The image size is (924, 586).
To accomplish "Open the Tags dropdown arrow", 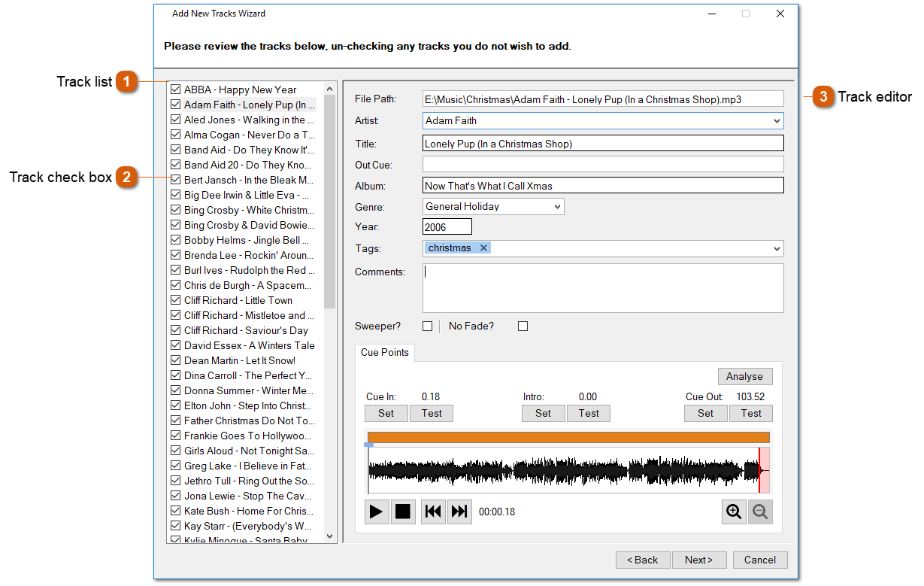I will coord(776,248).
